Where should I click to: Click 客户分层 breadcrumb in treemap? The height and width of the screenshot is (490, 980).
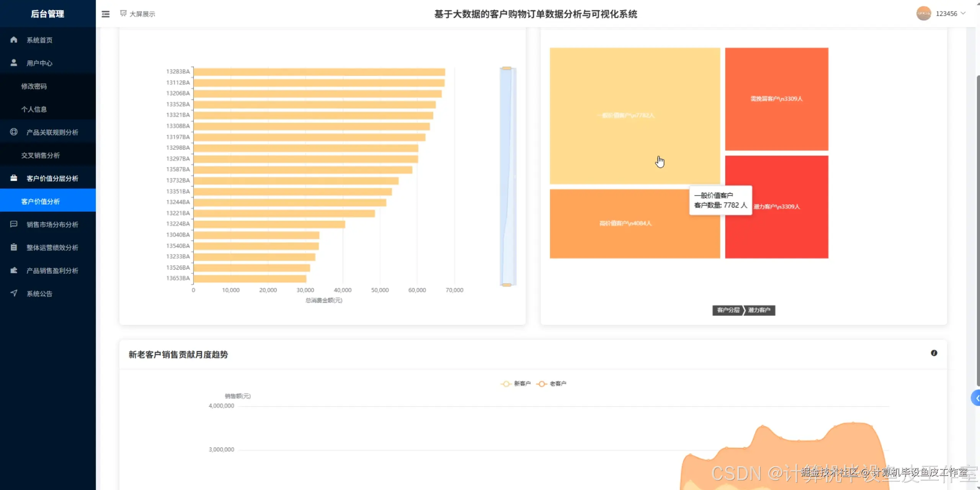tap(728, 310)
